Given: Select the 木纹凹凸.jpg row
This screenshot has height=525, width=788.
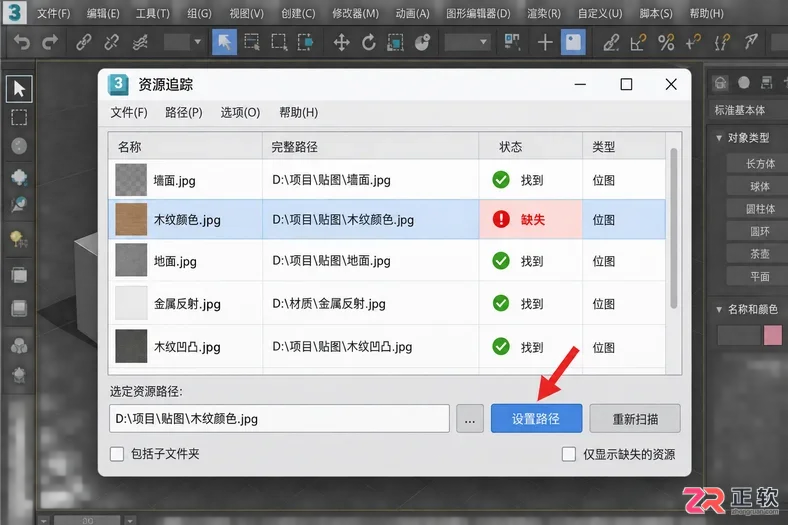Looking at the screenshot, I should coord(387,347).
